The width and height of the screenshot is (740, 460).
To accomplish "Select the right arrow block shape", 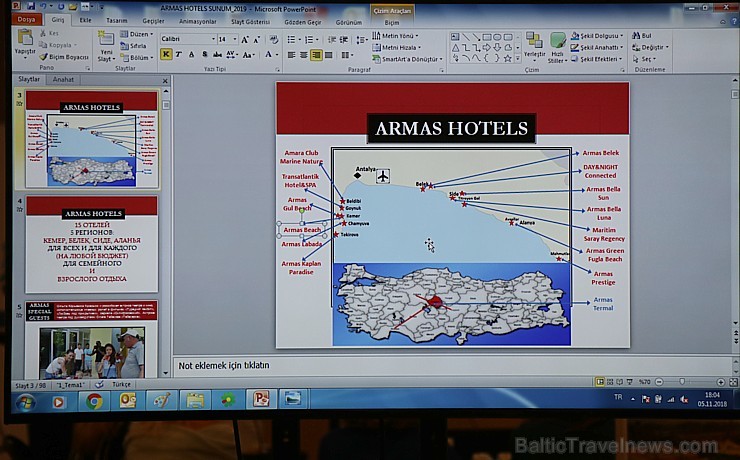I will (x=487, y=48).
